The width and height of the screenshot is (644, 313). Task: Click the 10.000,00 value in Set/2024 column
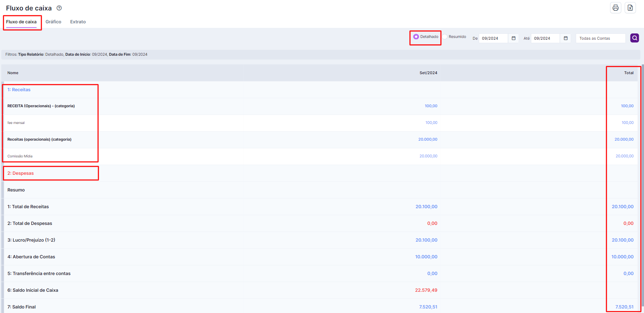pyautogui.click(x=426, y=257)
